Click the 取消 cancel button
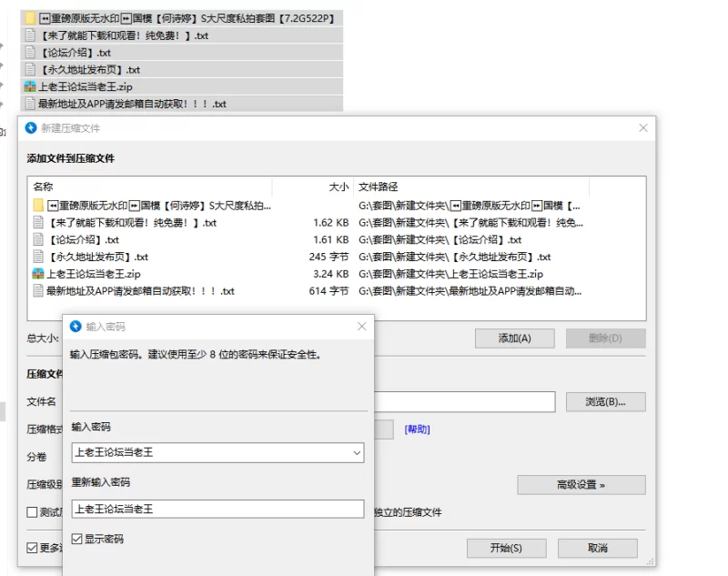The image size is (728, 576). (x=598, y=548)
